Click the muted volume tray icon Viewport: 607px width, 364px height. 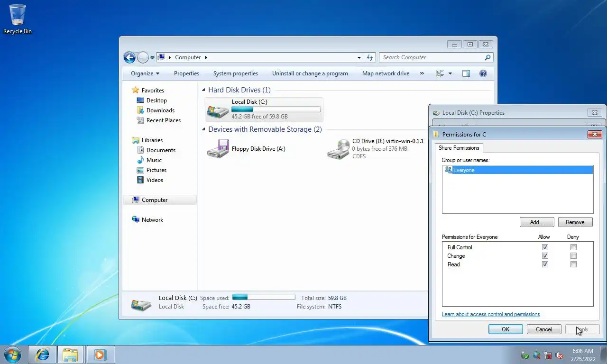pyautogui.click(x=559, y=355)
